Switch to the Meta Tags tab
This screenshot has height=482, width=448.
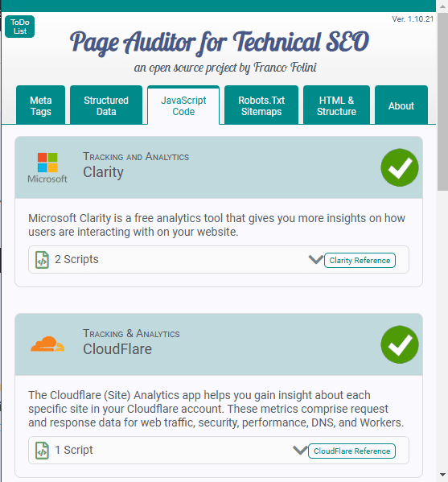click(x=40, y=105)
